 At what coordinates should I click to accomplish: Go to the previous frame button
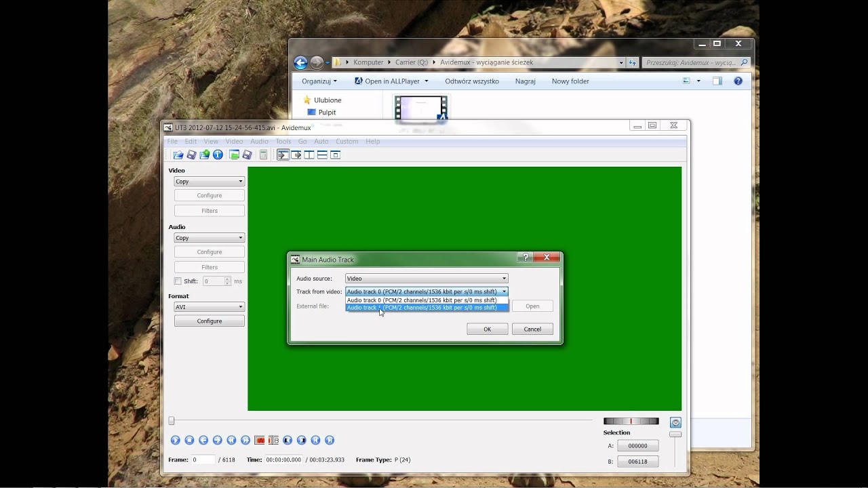[203, 441]
